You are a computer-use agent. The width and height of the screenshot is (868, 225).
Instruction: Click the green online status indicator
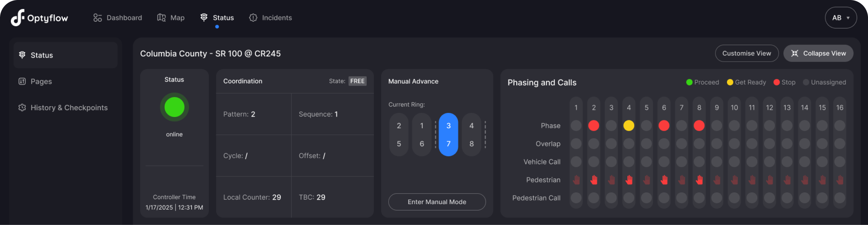click(174, 107)
